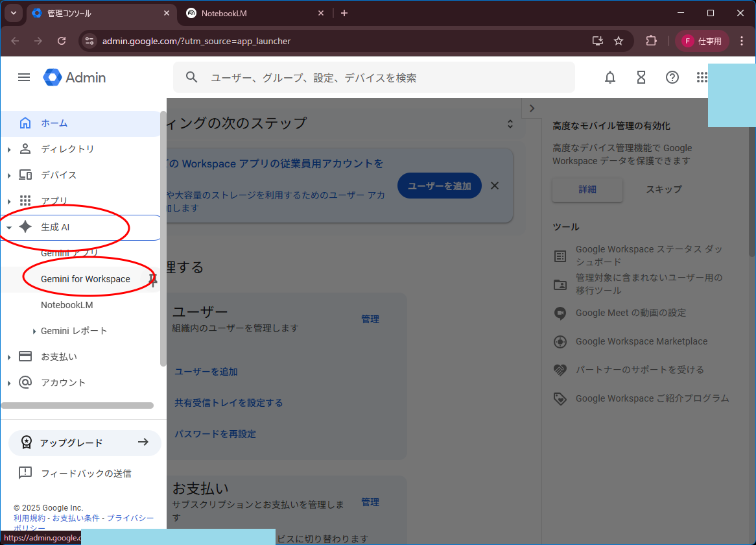Click the notifications bell icon
Image resolution: width=756 pixels, height=545 pixels.
click(610, 77)
